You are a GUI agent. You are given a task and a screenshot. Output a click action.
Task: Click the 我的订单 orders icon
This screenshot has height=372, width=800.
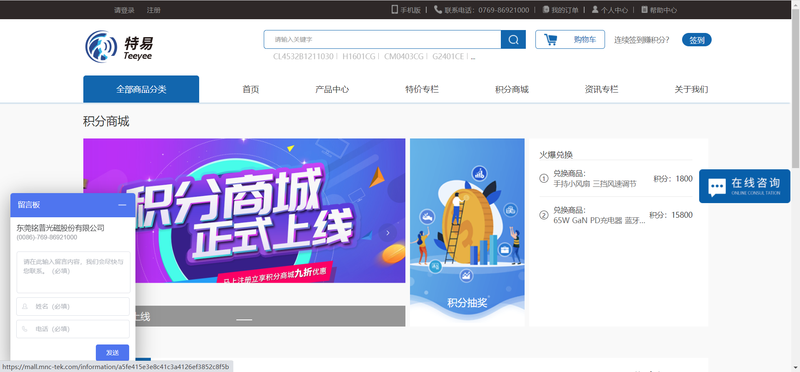tap(546, 10)
